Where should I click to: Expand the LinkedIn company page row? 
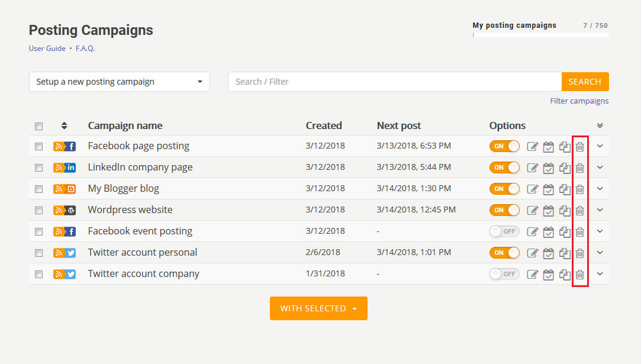click(x=600, y=167)
